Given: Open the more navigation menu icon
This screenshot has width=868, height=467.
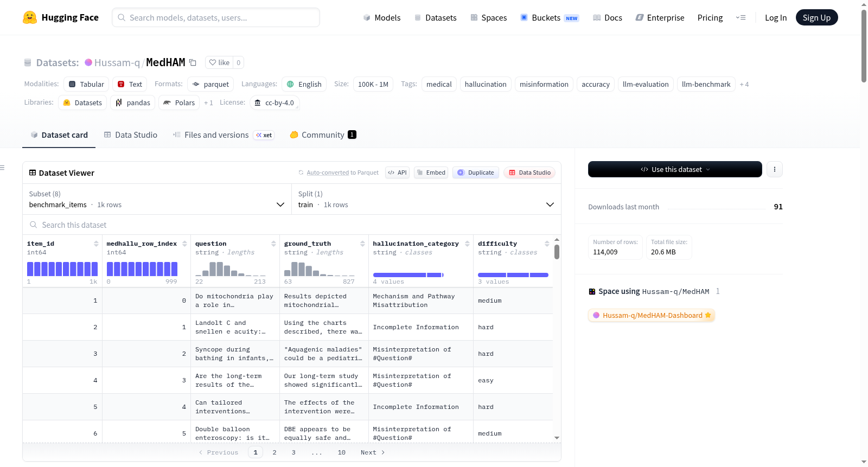Looking at the screenshot, I should coord(741,17).
